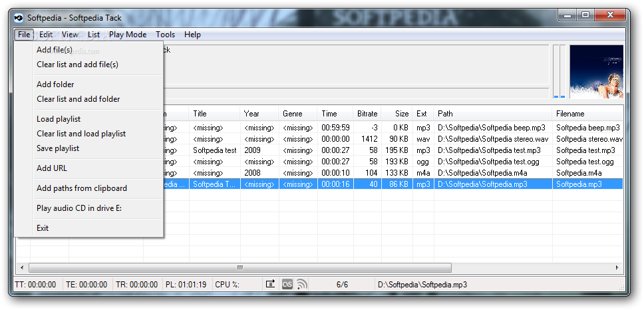
Task: Select the Softpedia test.ogg filename cell
Action: point(587,162)
